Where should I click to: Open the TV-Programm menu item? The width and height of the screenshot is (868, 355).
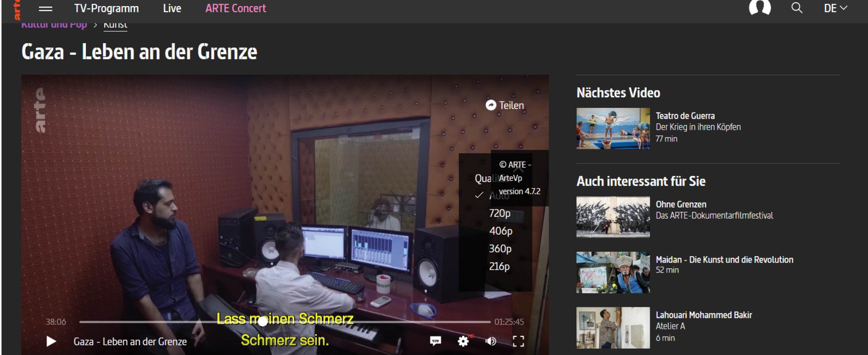106,8
